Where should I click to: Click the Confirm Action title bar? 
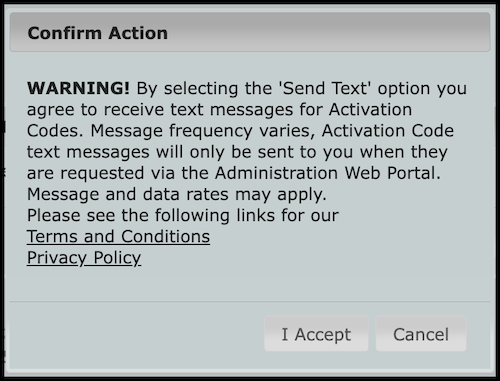[250, 32]
